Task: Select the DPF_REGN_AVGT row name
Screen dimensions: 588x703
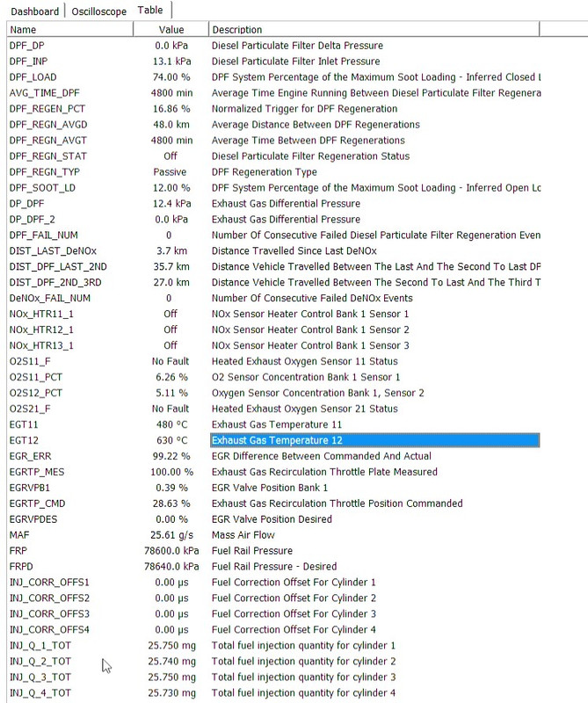Action: (x=48, y=141)
